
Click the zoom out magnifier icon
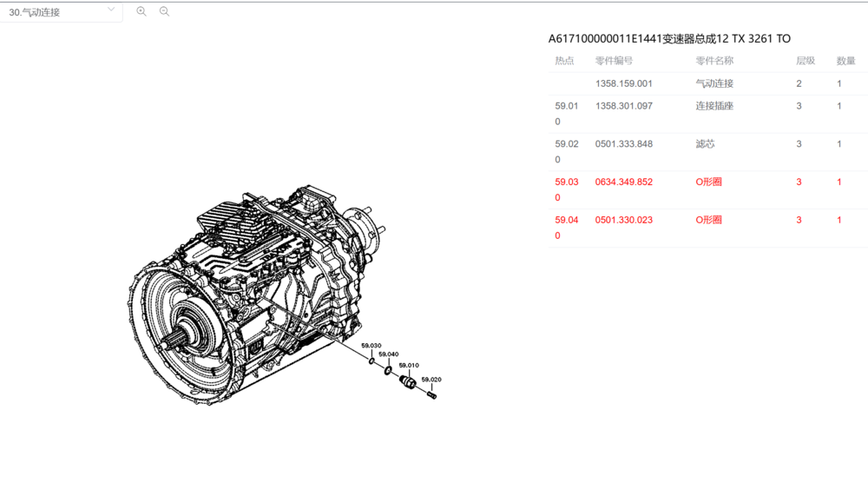[x=164, y=11]
